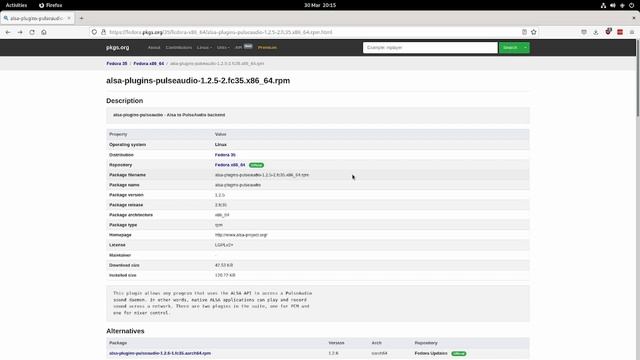
Task: Go back with the browser back arrow
Action: click(x=8, y=32)
